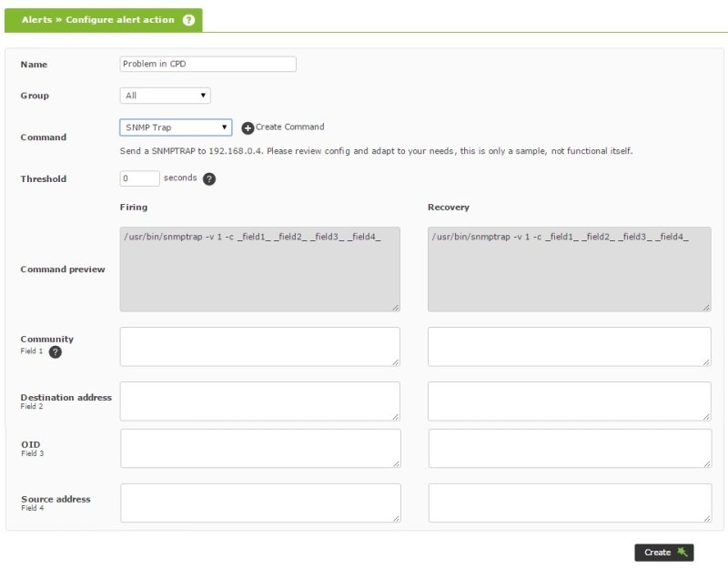Follow the Create Command link
The width and height of the screenshot is (728, 569).
(x=289, y=127)
